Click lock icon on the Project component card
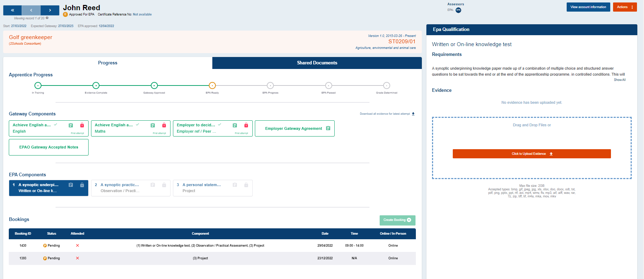644x279 pixels. (x=246, y=185)
